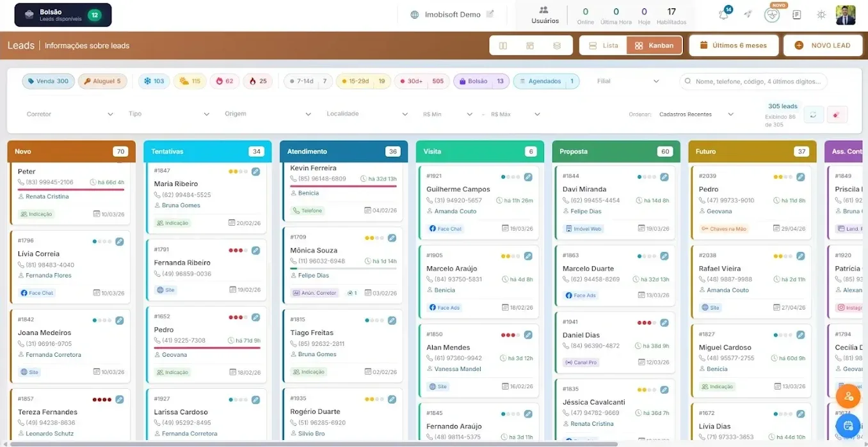Image resolution: width=868 pixels, height=447 pixels.
Task: Toggle the 7-14d inactivity filter
Action: point(307,81)
